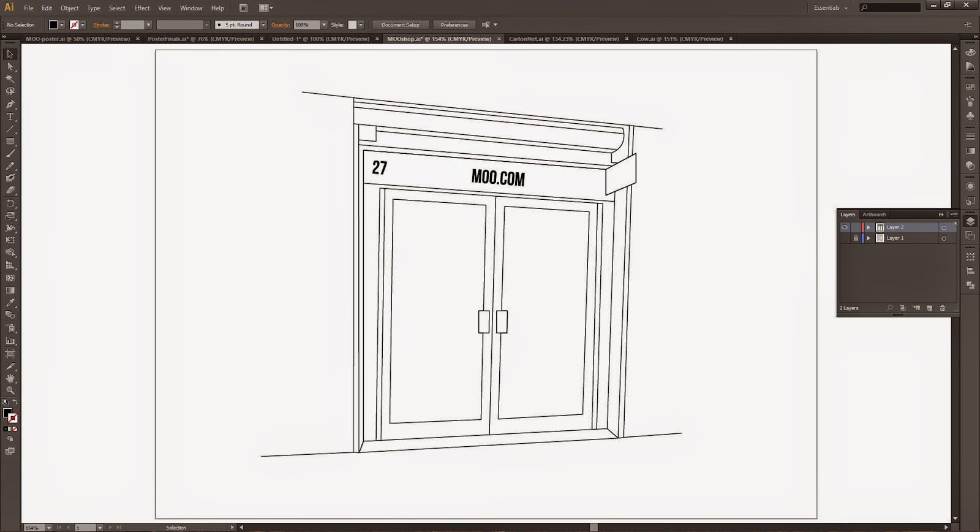Select the Gradient tool

10,291
